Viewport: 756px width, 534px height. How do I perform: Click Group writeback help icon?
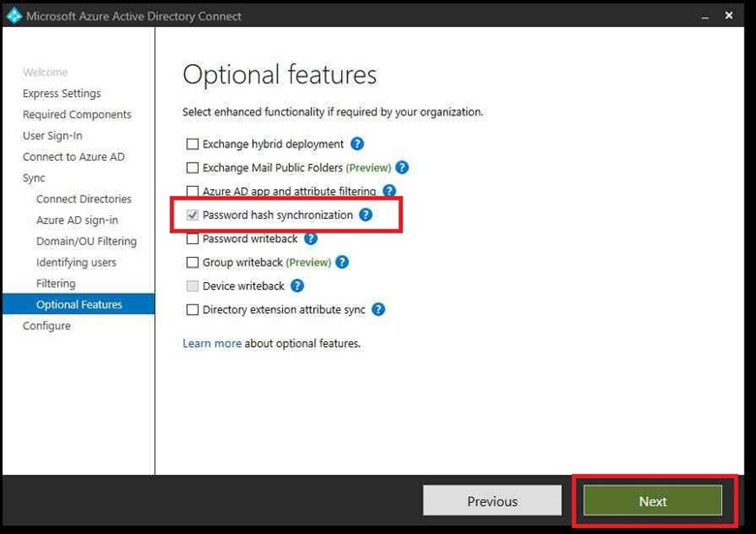341,263
